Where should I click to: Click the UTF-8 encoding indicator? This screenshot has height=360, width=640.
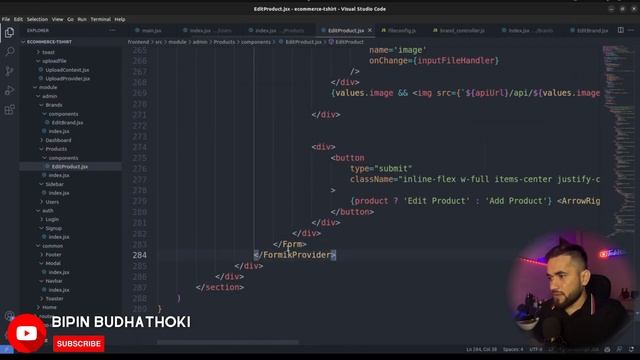click(x=536, y=349)
